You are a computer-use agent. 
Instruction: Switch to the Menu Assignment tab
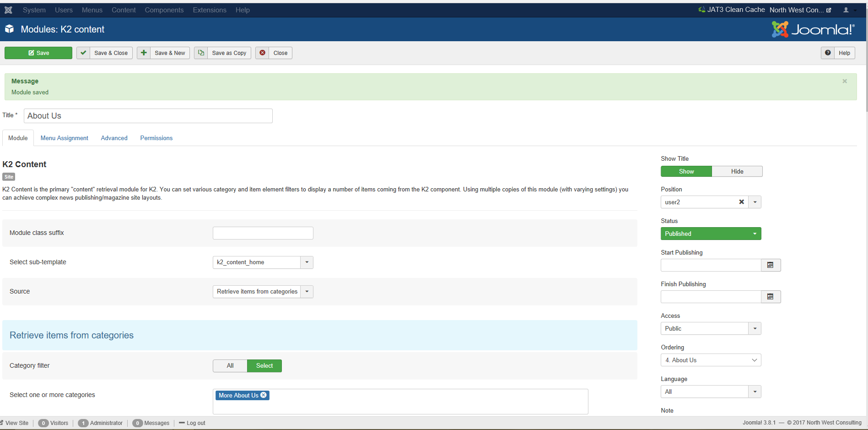tap(65, 138)
